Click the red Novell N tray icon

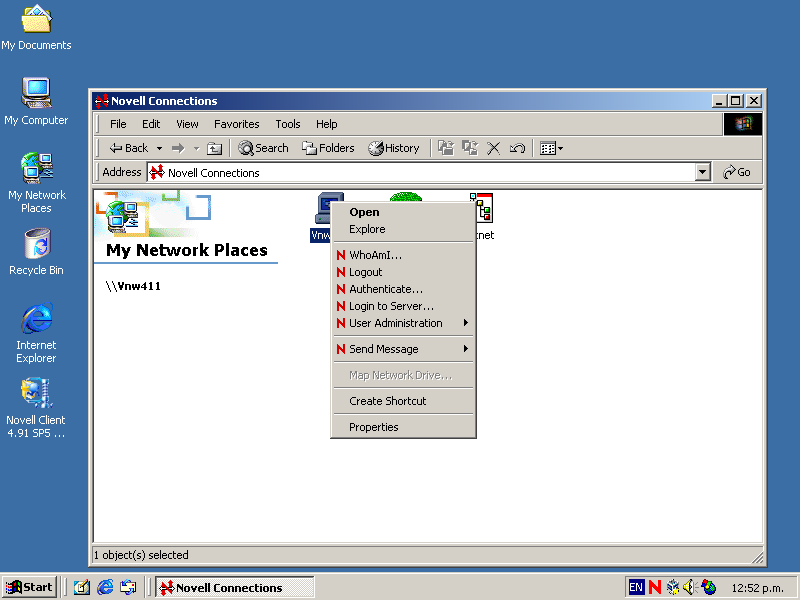(655, 587)
